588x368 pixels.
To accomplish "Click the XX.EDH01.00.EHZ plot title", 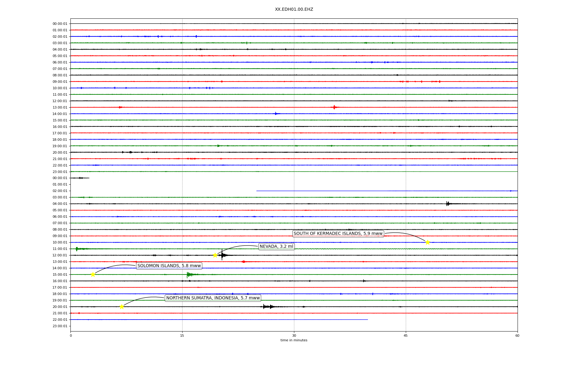I will pyautogui.click(x=294, y=10).
